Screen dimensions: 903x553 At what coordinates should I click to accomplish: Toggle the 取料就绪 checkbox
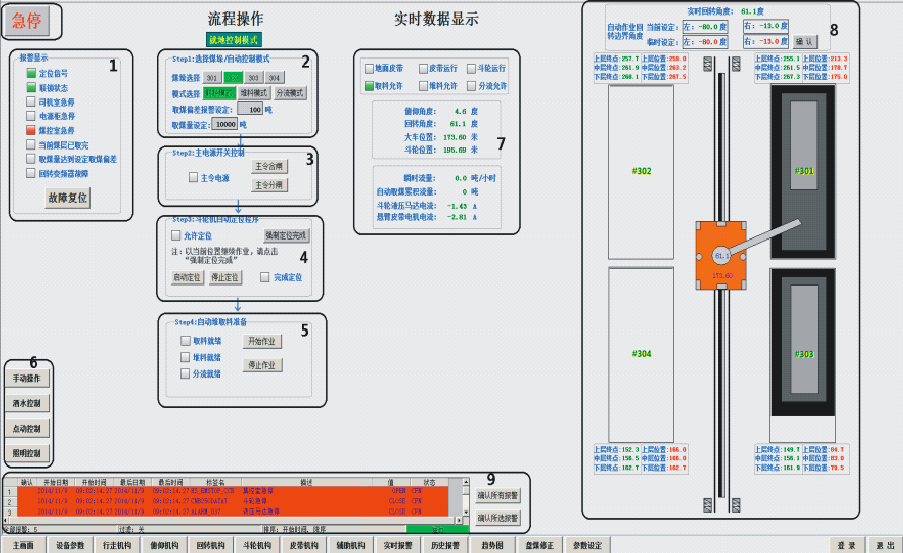pos(185,341)
